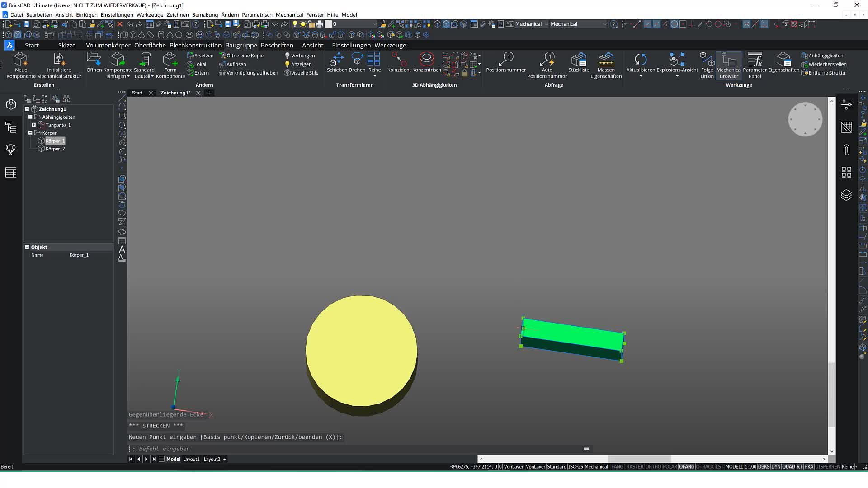The image size is (868, 488).
Task: Expand Tangente_1 tree node
Action: click(33, 125)
